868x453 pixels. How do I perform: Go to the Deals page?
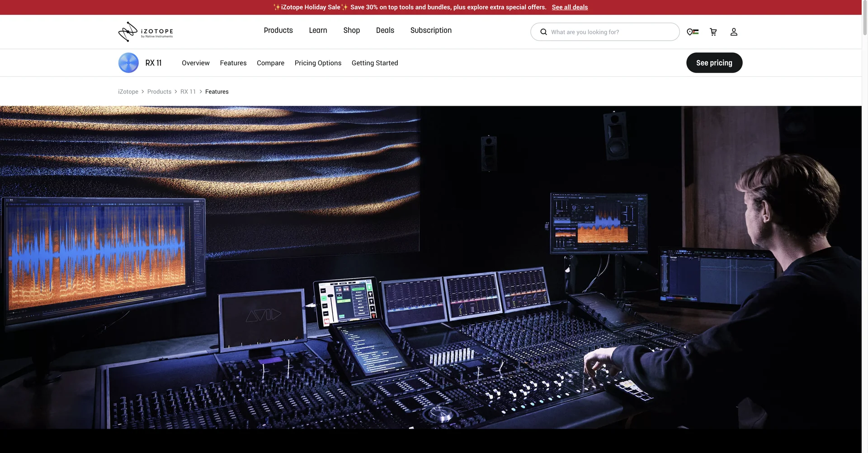385,30
